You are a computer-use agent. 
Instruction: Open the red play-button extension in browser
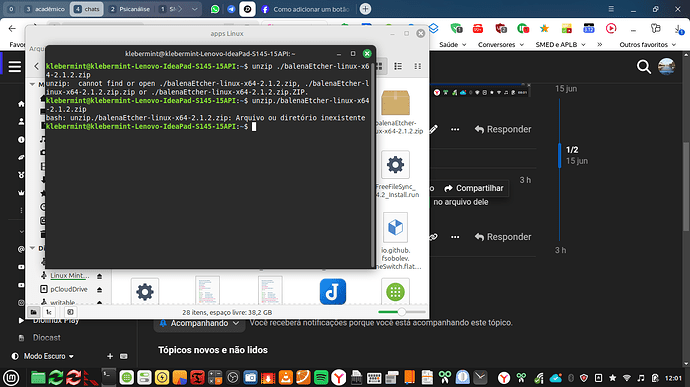click(x=611, y=29)
